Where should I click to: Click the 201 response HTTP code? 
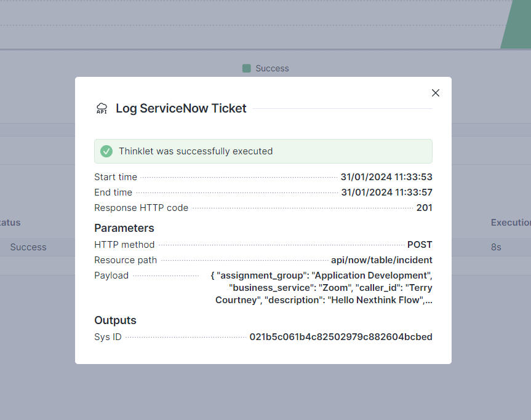coord(424,208)
